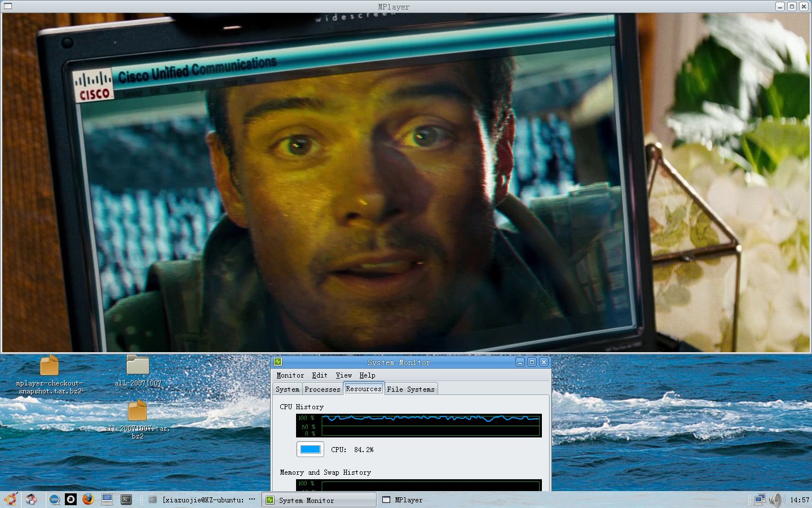The width and height of the screenshot is (812, 508).
Task: Open the terminal launcher icon
Action: point(126,500)
